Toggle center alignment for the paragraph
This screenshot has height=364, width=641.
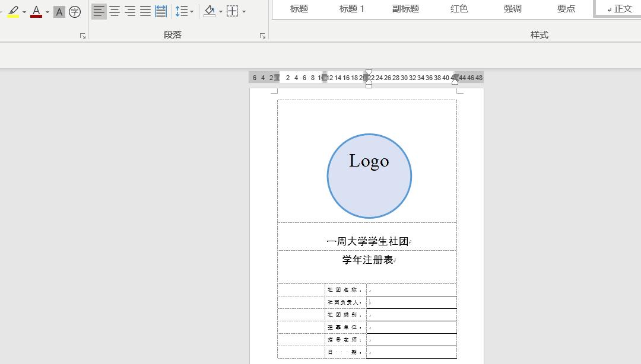(114, 11)
